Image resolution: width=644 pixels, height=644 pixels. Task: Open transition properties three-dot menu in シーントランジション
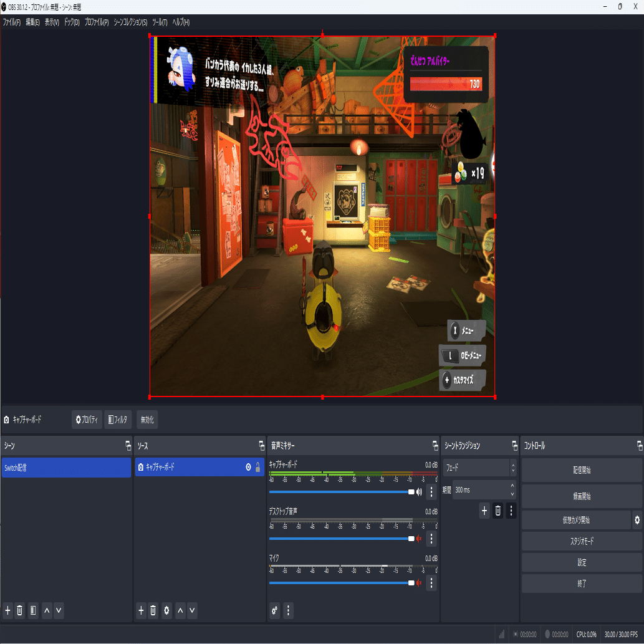pyautogui.click(x=511, y=511)
